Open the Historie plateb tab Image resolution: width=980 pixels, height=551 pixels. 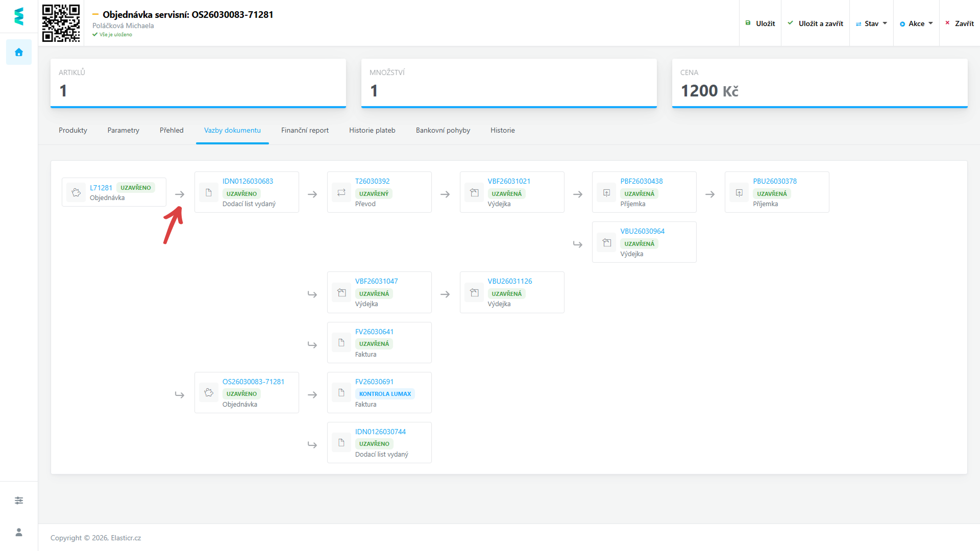pyautogui.click(x=372, y=130)
